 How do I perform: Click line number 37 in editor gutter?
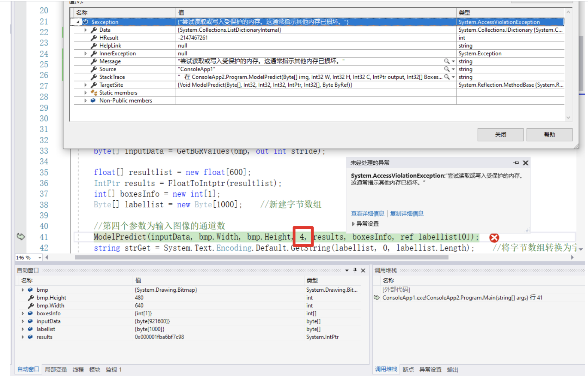tap(44, 194)
